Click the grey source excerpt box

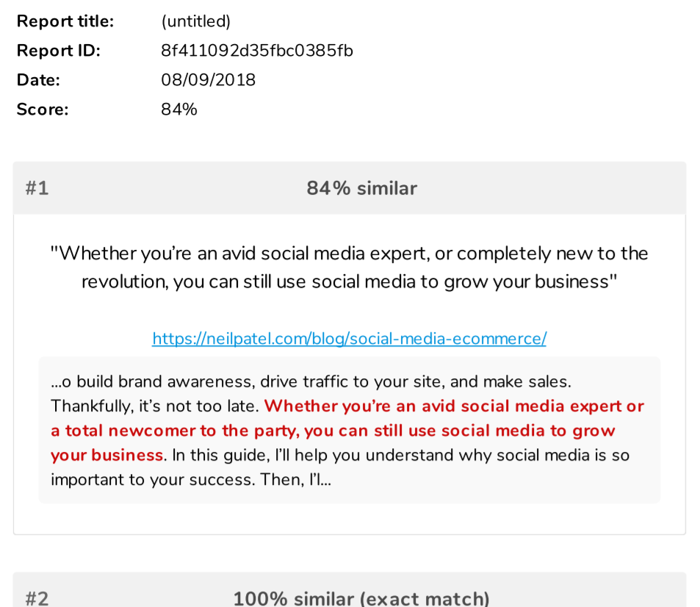coord(349,430)
